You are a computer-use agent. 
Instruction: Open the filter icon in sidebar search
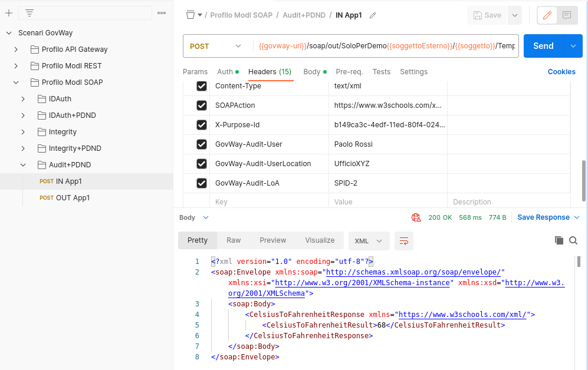click(x=29, y=13)
